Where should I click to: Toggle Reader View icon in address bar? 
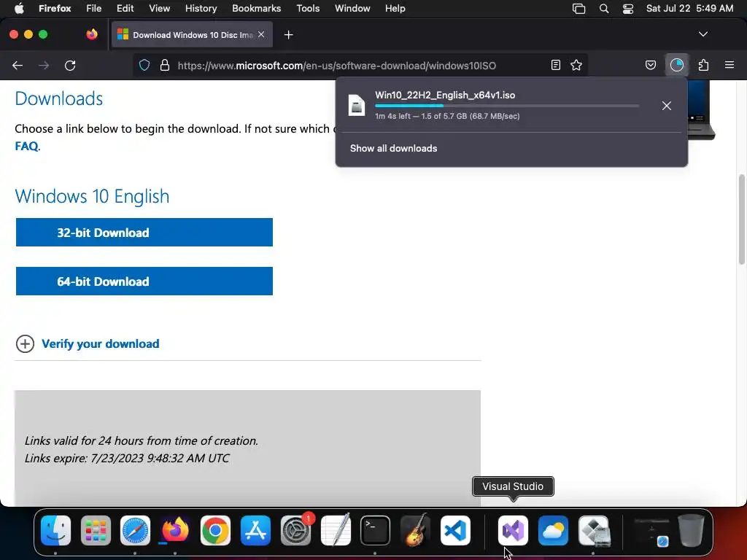pos(555,65)
